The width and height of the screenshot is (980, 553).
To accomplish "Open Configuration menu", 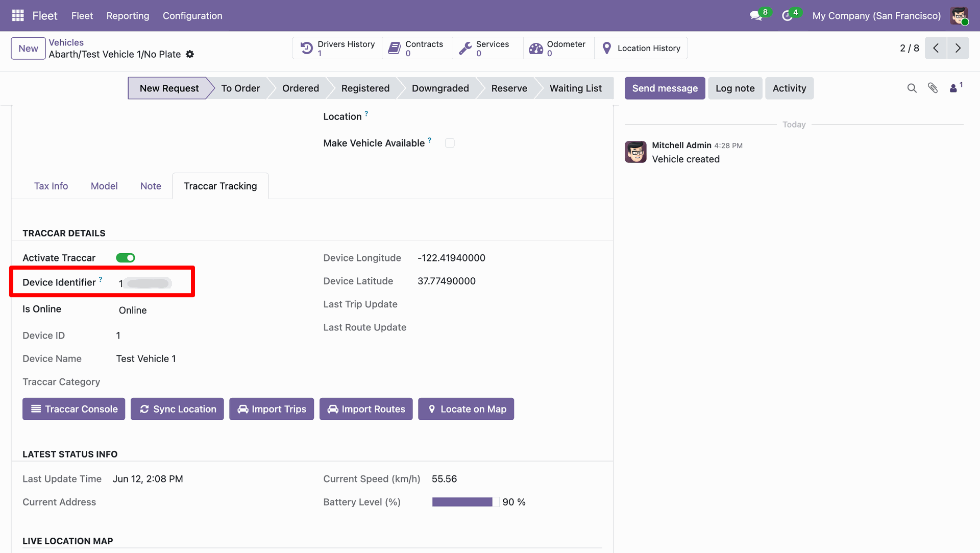I will [192, 15].
